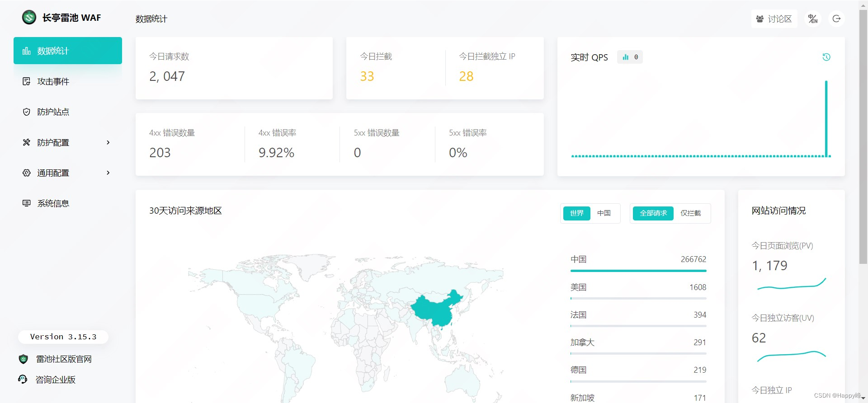Open the 系统信息 menu item

tap(68, 203)
